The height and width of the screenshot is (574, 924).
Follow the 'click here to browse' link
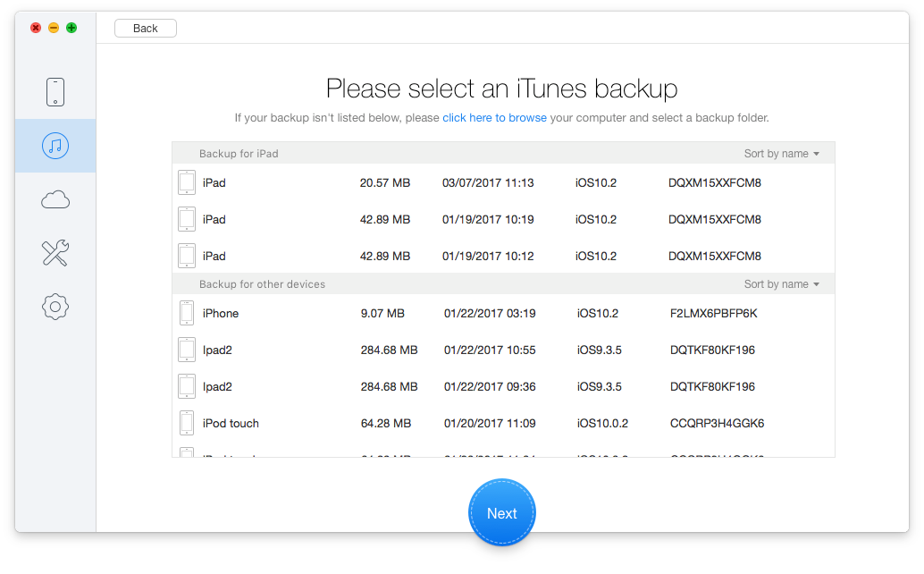point(494,118)
